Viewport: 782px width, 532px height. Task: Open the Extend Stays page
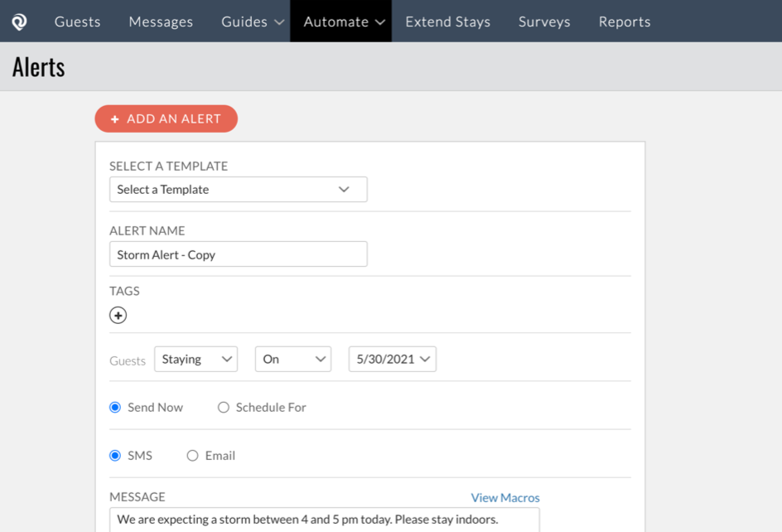pyautogui.click(x=447, y=21)
